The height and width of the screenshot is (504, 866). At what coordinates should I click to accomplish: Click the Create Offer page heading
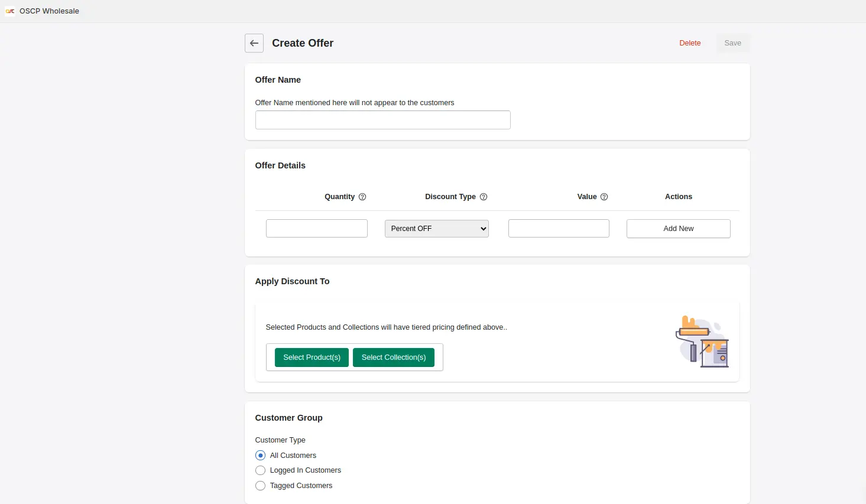303,43
